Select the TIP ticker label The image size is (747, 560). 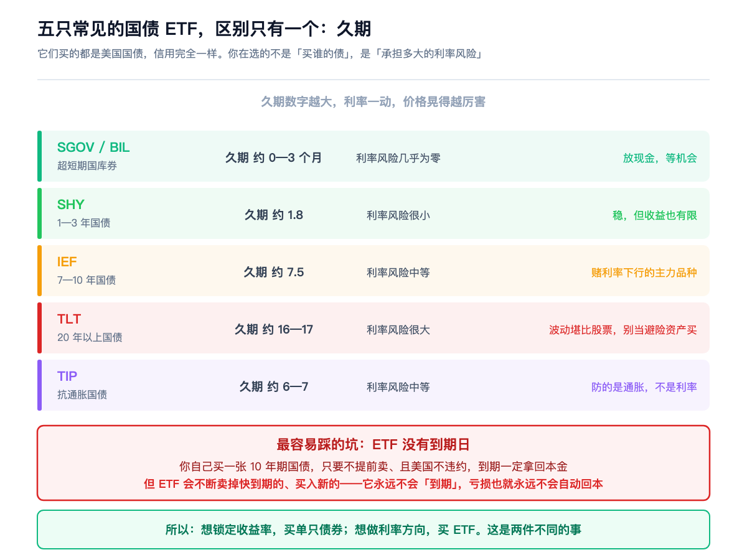tap(67, 376)
